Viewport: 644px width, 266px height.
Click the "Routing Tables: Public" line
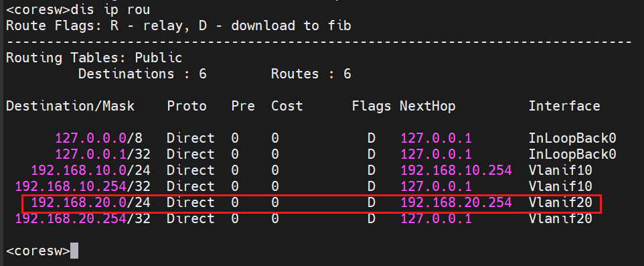click(94, 58)
